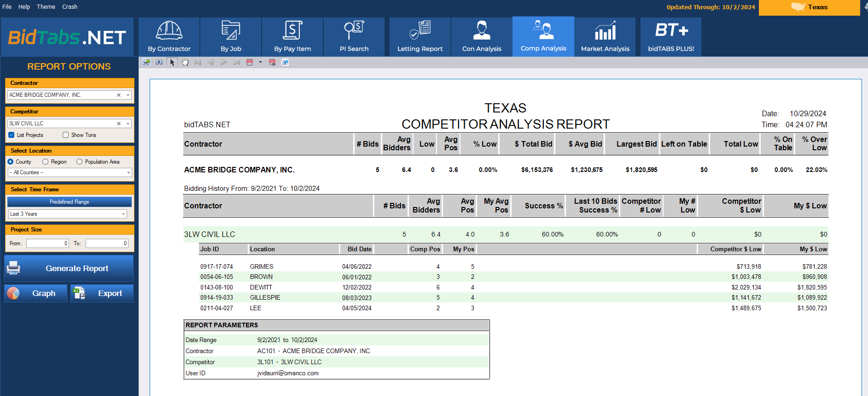Open PDF export options dropdown arrow
The width and height of the screenshot is (868, 396).
[x=260, y=62]
